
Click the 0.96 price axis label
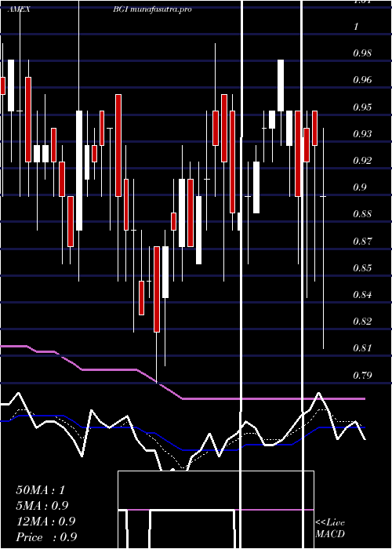click(x=362, y=80)
